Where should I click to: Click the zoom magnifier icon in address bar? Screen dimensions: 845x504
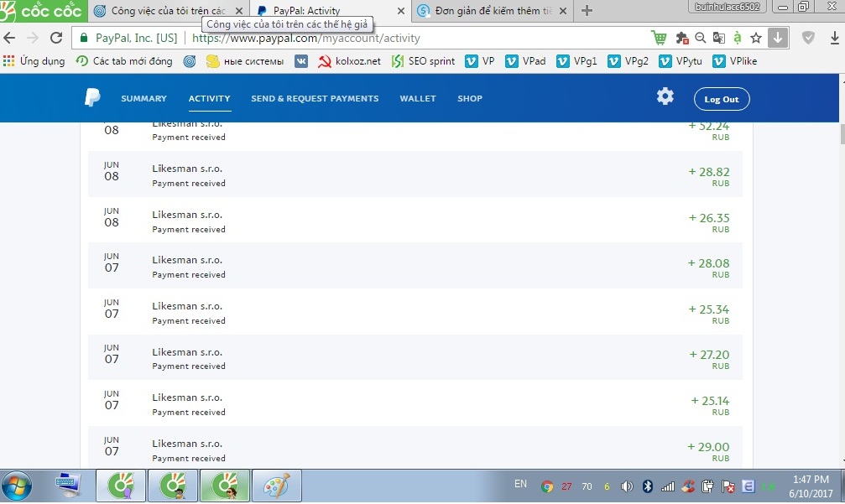[700, 38]
